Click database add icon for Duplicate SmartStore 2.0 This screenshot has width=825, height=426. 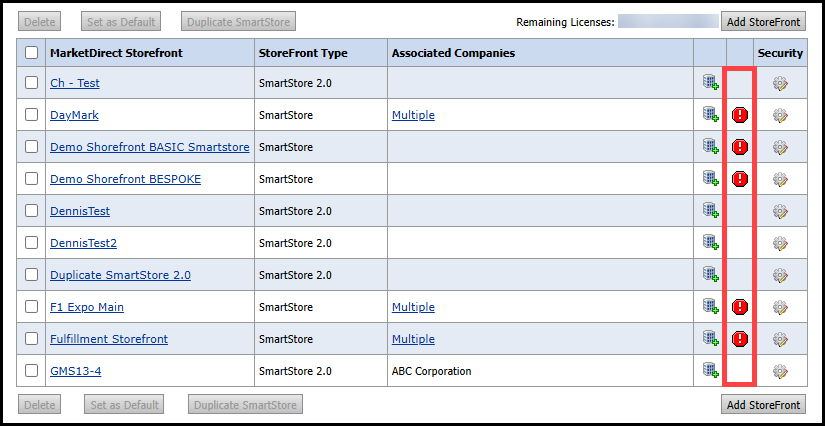tap(711, 275)
